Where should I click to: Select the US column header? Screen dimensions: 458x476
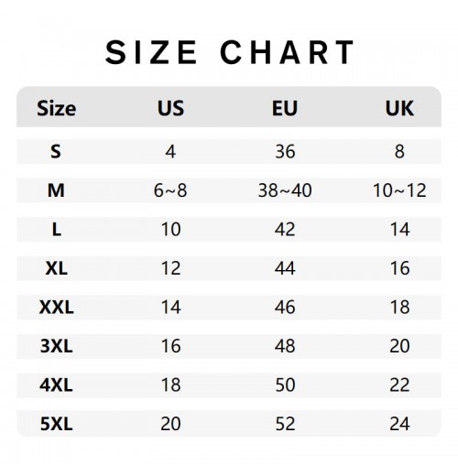[x=170, y=108]
